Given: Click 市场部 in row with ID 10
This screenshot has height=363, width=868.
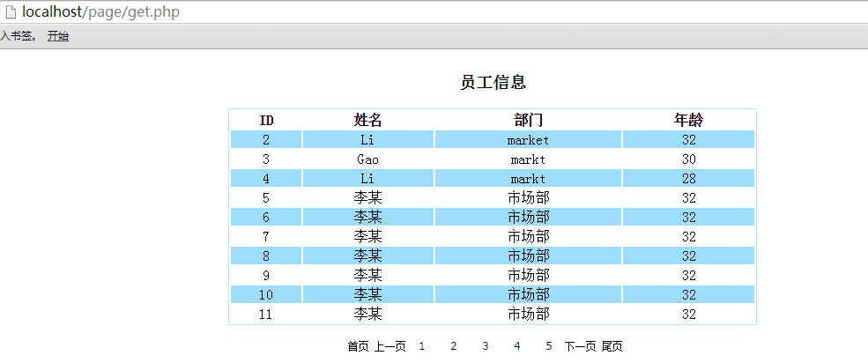Looking at the screenshot, I should point(528,294).
